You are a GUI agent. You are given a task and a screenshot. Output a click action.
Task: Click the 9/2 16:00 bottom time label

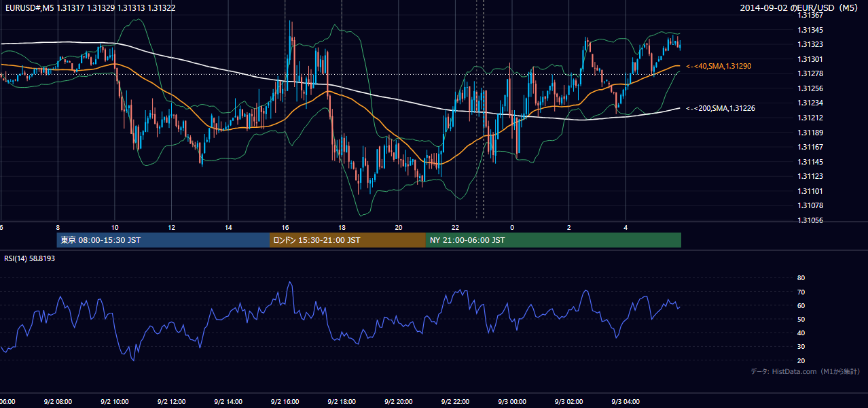[285, 402]
